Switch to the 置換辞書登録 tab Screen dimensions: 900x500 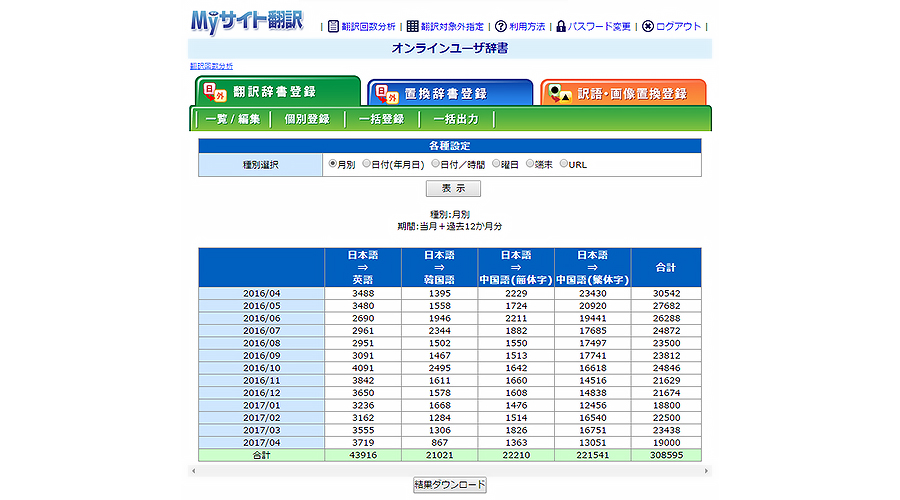click(x=450, y=93)
